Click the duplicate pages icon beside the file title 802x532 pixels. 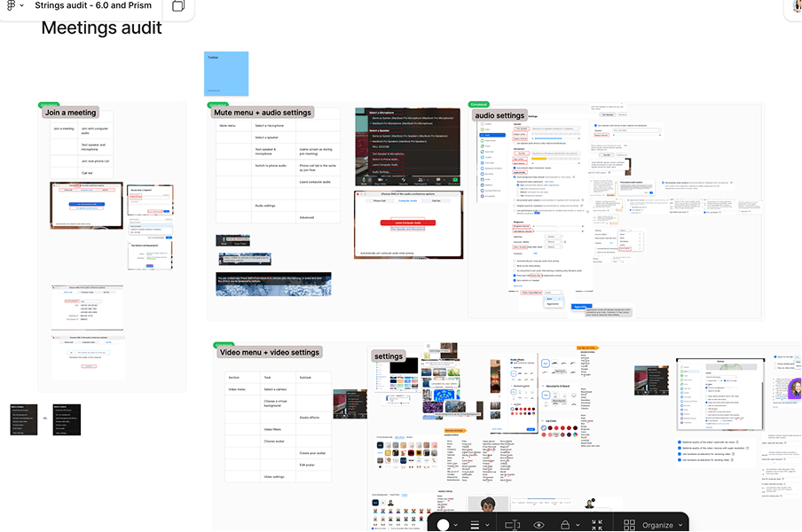click(177, 6)
